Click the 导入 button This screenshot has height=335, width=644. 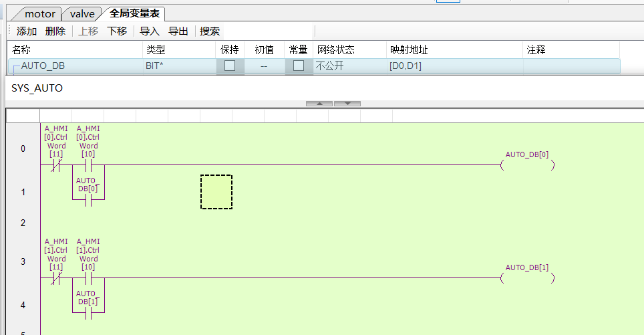pos(150,31)
